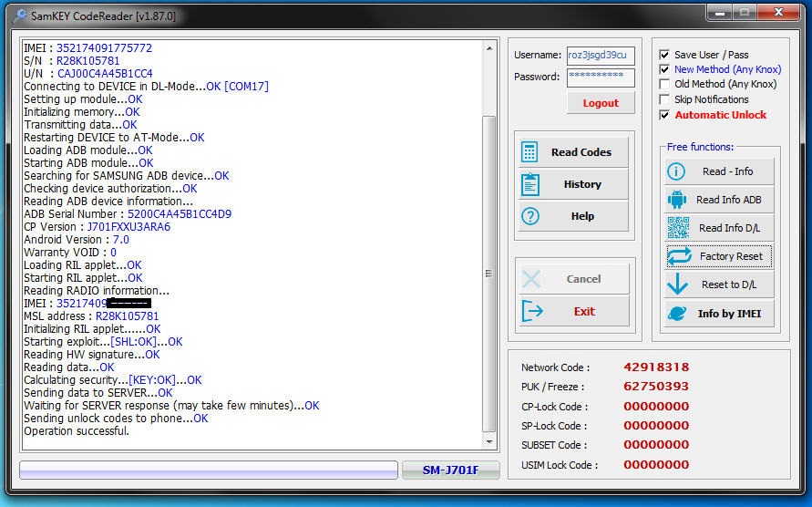Click the Username input field
The width and height of the screenshot is (812, 507).
pyautogui.click(x=601, y=56)
